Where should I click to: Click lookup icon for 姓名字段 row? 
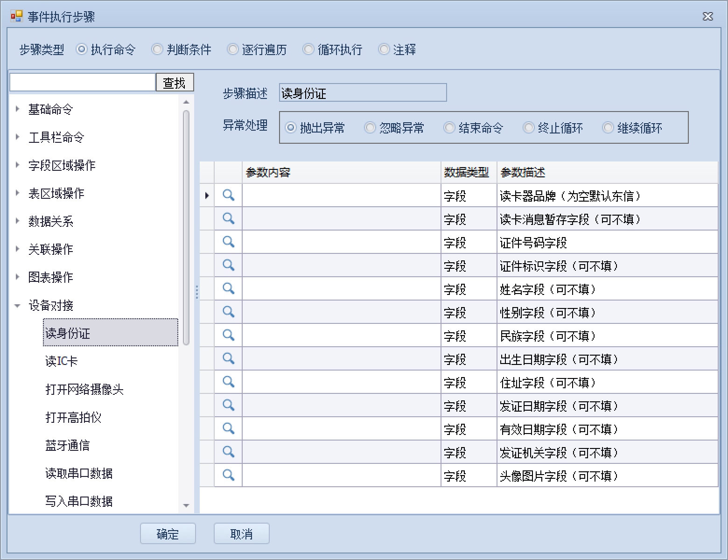228,288
